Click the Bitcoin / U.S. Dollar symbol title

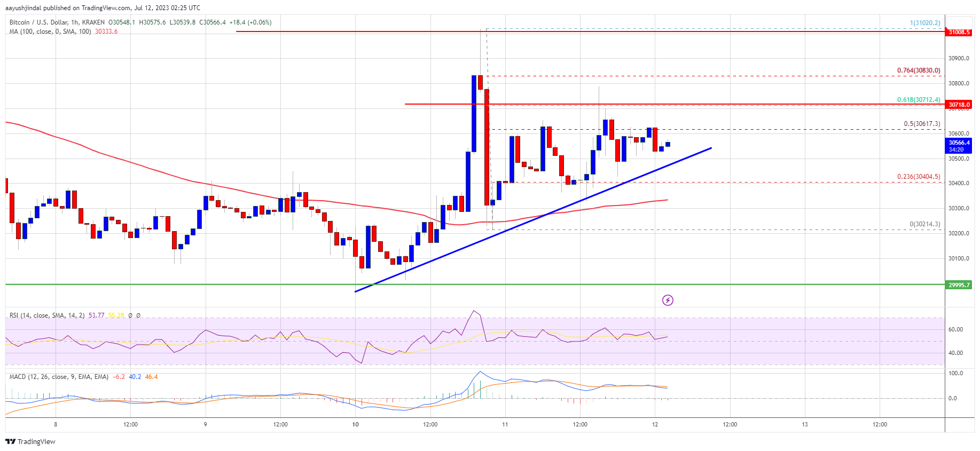(38, 22)
